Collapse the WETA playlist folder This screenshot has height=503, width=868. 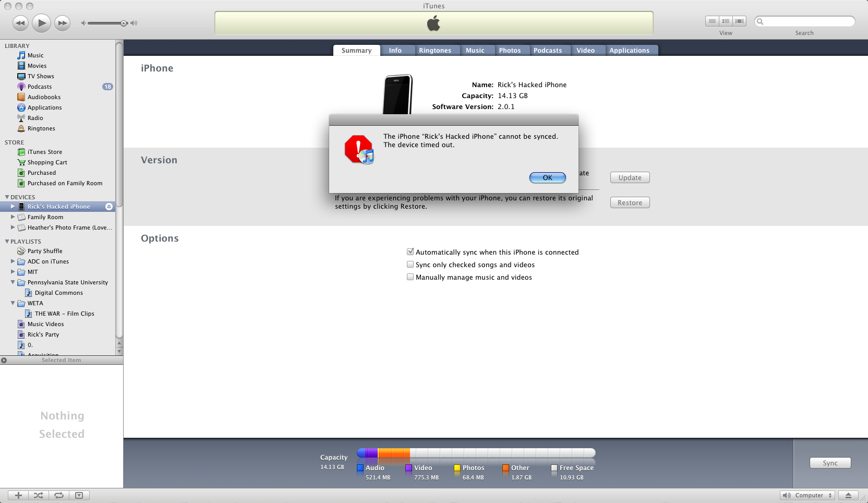13,303
